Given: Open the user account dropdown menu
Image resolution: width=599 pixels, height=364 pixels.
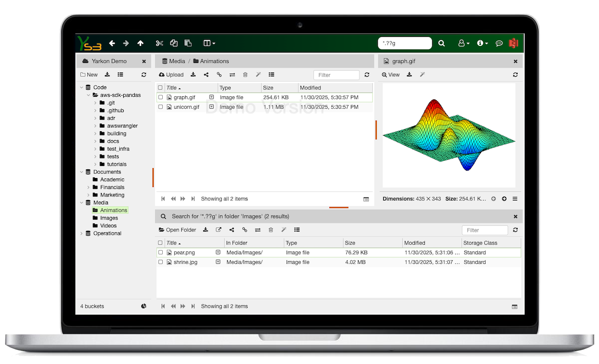Looking at the screenshot, I should pyautogui.click(x=464, y=43).
